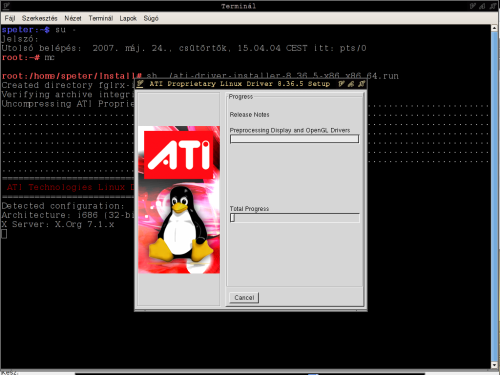500x375 pixels.
Task: Close the Terminál window
Action: pyautogui.click(x=492, y=6)
